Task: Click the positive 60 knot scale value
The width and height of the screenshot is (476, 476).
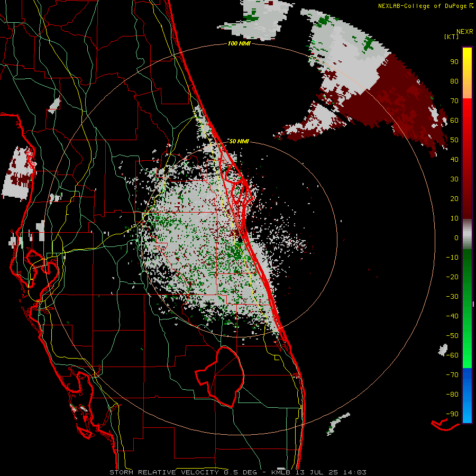Action: (x=454, y=120)
